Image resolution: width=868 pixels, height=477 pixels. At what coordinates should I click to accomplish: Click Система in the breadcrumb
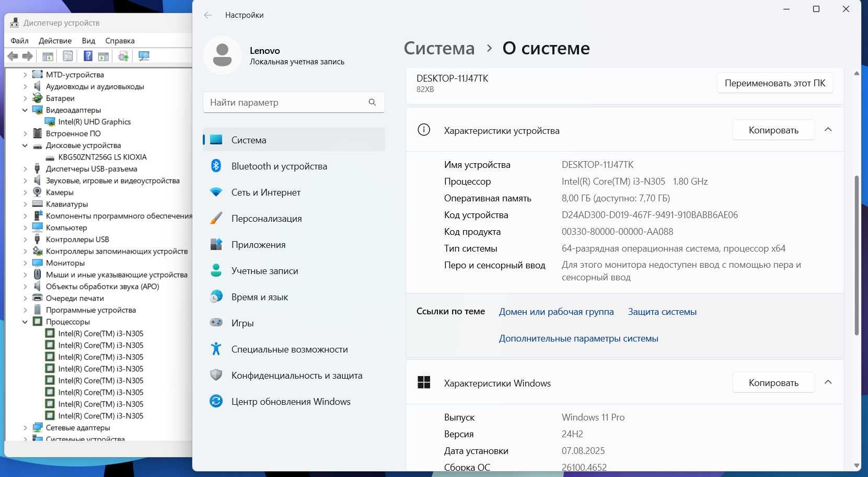439,48
